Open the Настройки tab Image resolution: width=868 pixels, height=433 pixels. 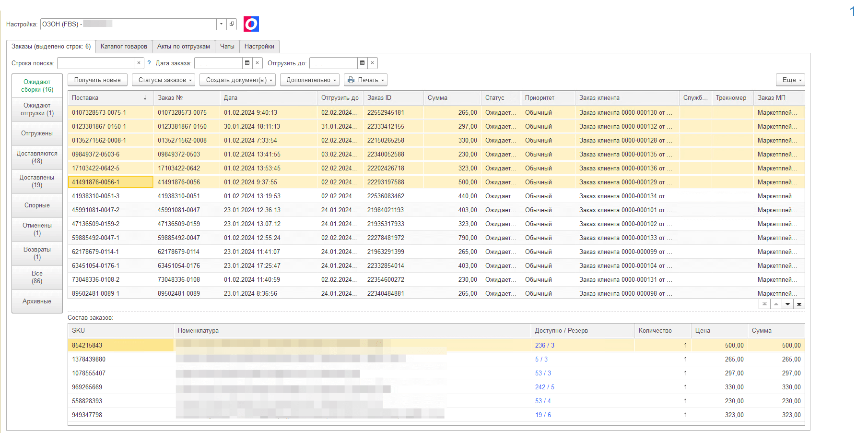click(x=259, y=47)
